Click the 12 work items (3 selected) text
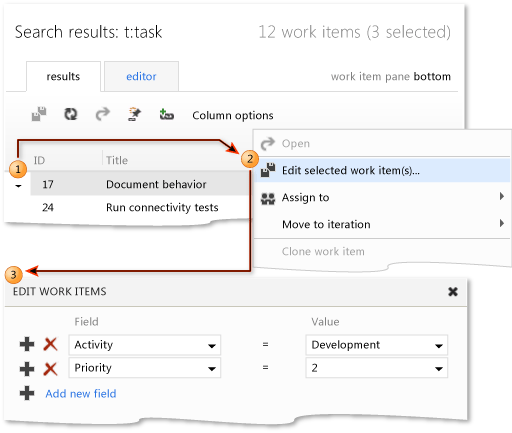 [355, 32]
